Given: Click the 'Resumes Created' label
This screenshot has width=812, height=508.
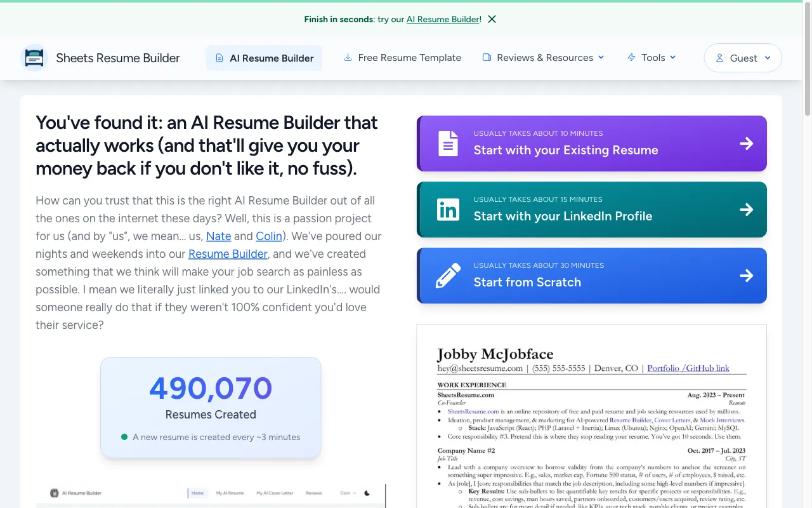Looking at the screenshot, I should click(x=211, y=415).
